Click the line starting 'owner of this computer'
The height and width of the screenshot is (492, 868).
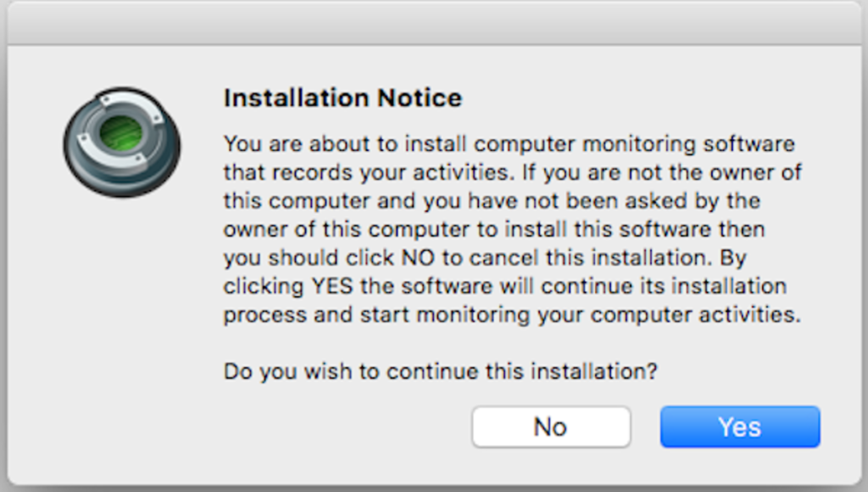[494, 229]
